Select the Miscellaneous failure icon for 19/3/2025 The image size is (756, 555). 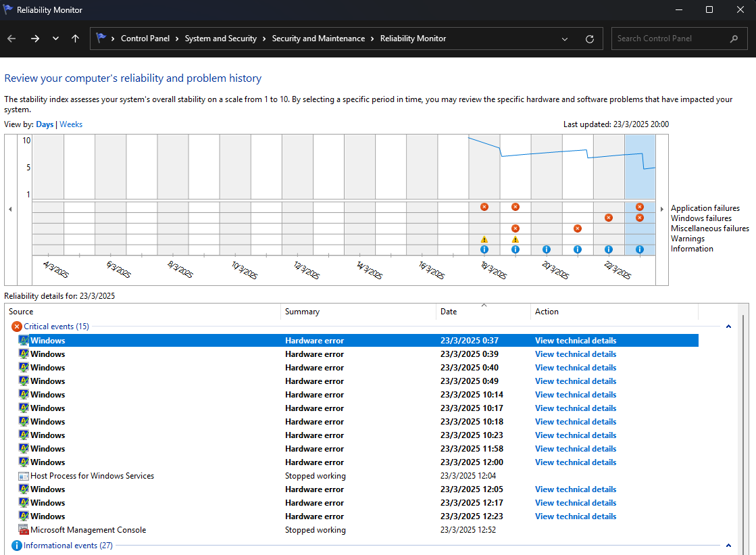515,228
